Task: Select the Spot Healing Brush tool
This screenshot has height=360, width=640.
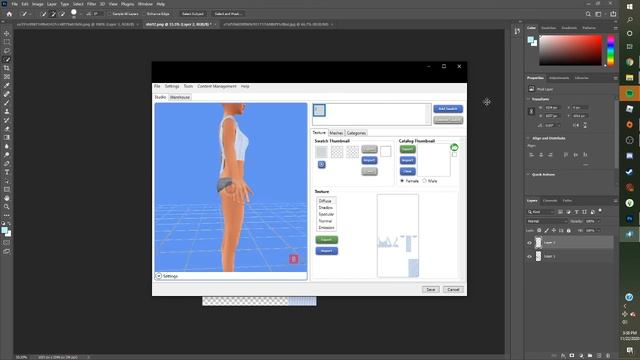Action: coord(7,94)
